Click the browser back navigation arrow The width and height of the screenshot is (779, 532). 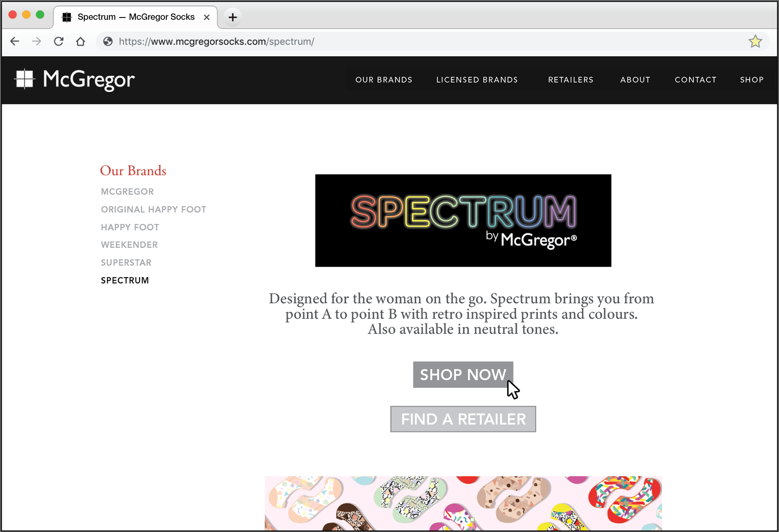(15, 41)
